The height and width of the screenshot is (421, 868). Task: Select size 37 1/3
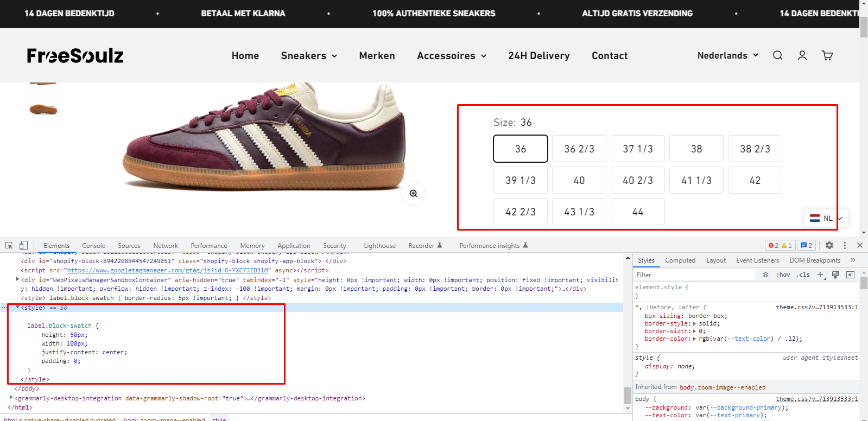coord(638,149)
